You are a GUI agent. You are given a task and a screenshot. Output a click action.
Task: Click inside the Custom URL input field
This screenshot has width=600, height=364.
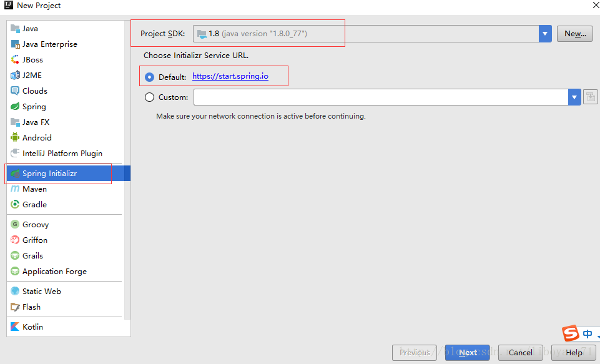[381, 97]
